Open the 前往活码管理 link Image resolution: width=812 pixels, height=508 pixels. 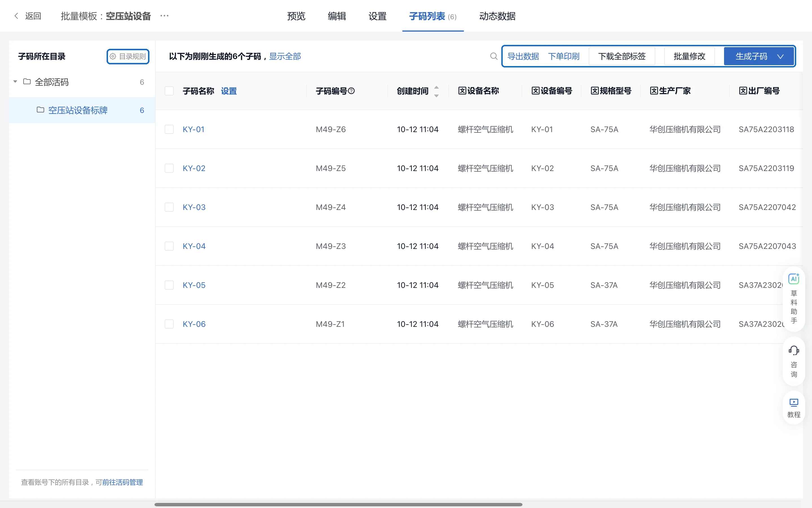click(x=122, y=482)
